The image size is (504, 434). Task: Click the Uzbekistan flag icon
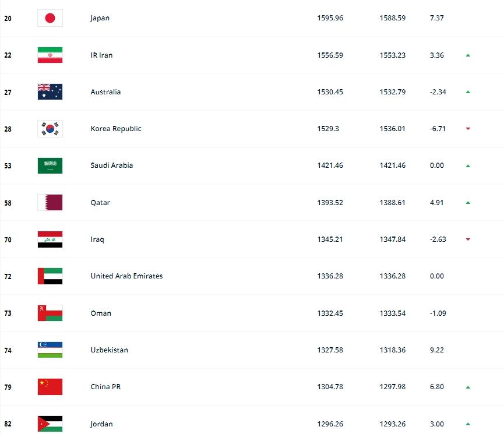coord(50,350)
